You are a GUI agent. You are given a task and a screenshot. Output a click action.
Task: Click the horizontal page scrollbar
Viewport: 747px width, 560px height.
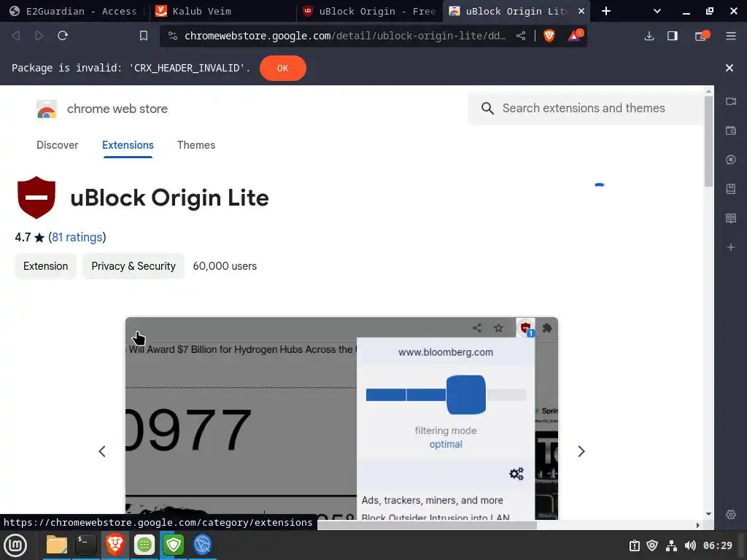click(x=427, y=525)
